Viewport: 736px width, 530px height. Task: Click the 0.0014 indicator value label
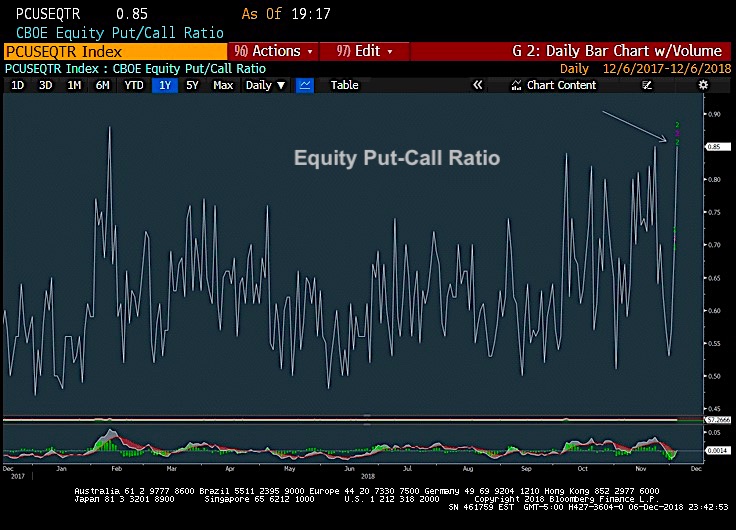[x=718, y=450]
